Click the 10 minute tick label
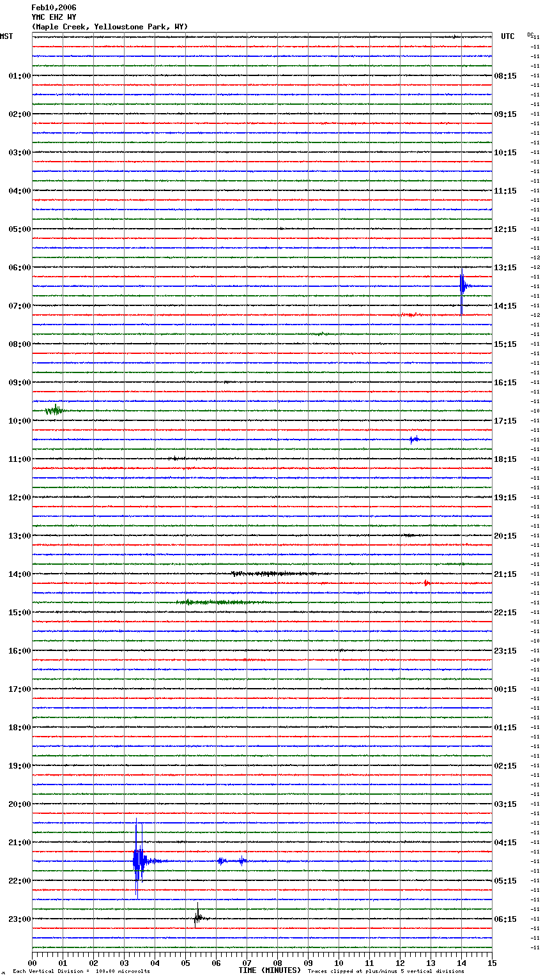This screenshot has height=980, width=543. (339, 963)
